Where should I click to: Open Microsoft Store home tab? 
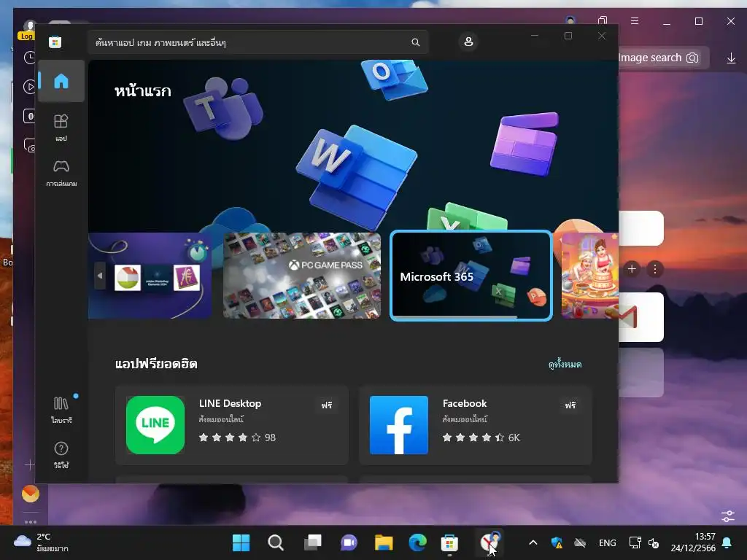(61, 81)
